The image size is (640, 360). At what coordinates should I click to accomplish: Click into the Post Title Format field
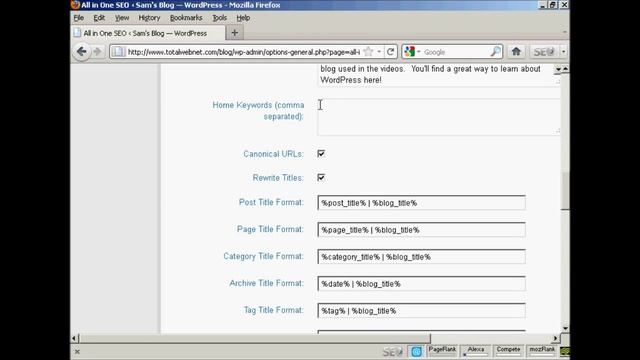(421, 203)
